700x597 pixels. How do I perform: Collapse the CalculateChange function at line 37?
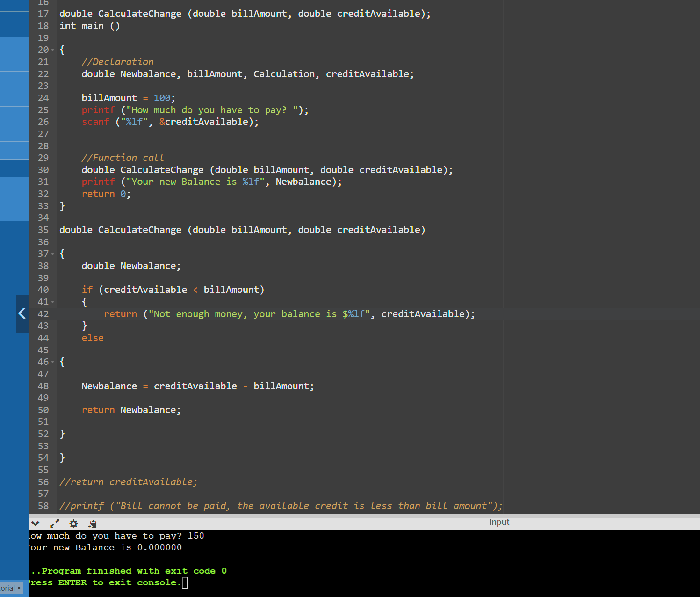tap(52, 254)
